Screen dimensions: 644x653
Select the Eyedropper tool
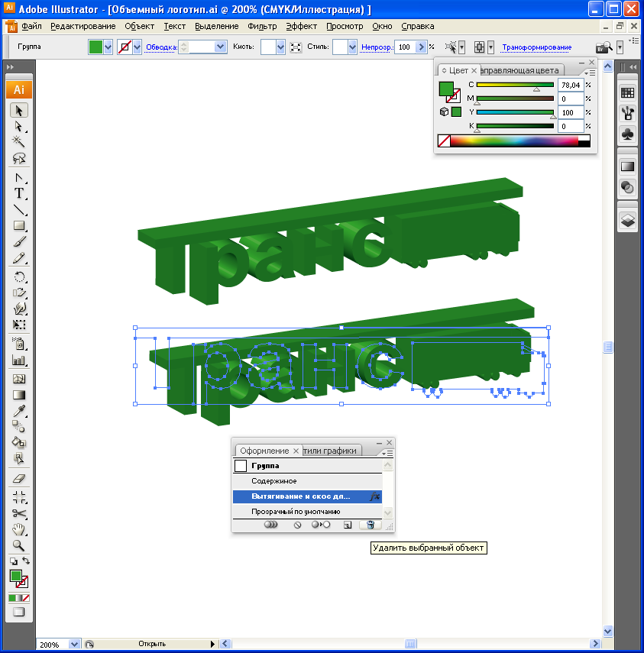coord(19,411)
